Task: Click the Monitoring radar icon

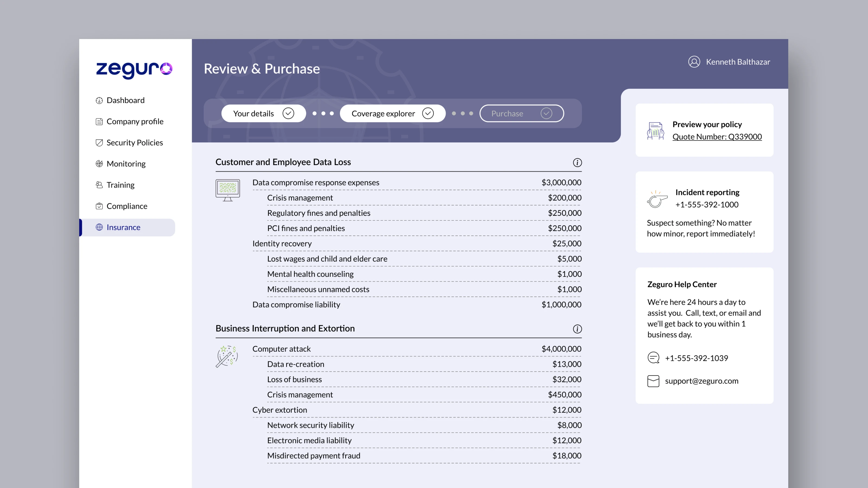Action: tap(99, 164)
